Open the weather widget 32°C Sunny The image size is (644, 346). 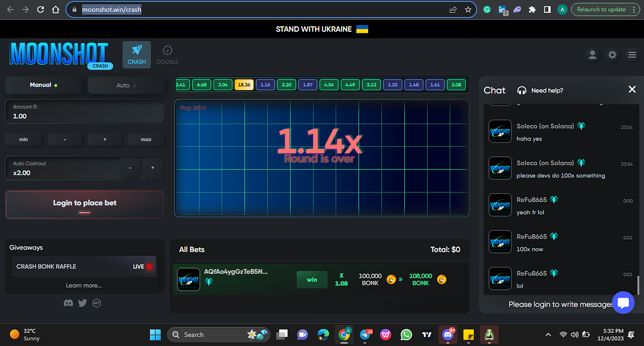(25, 334)
